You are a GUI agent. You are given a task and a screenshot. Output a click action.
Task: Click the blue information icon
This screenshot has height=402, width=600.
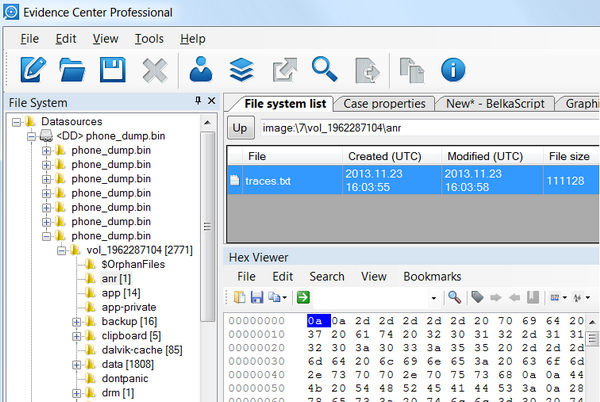(454, 69)
